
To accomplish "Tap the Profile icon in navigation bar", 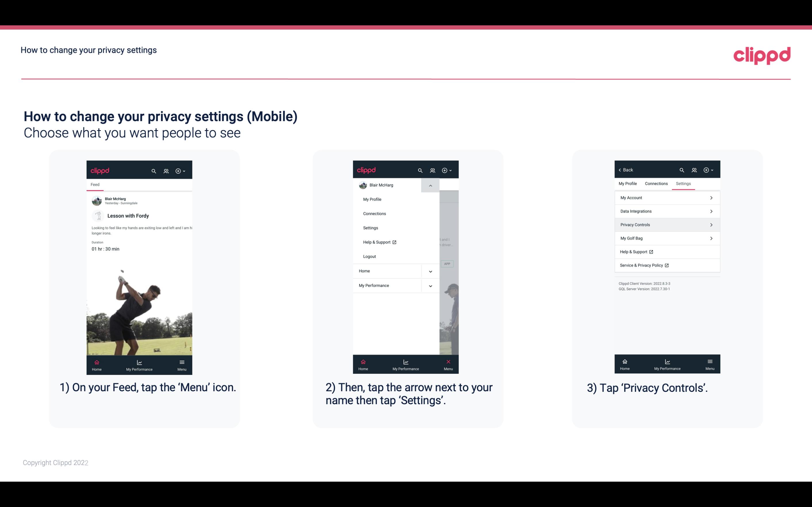I will [x=166, y=170].
